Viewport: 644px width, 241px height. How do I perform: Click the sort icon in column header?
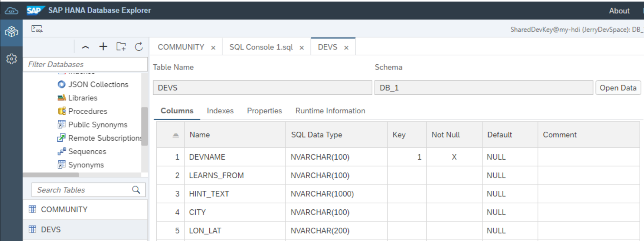point(176,135)
